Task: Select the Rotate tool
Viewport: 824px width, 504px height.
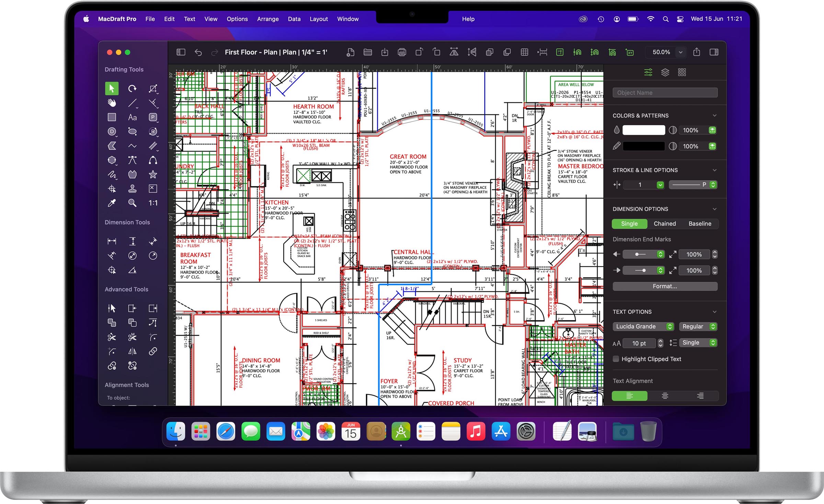Action: (133, 90)
